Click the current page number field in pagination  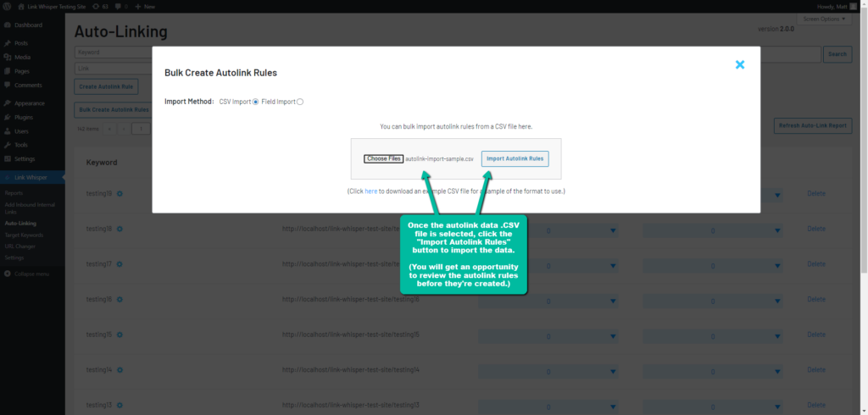point(142,129)
